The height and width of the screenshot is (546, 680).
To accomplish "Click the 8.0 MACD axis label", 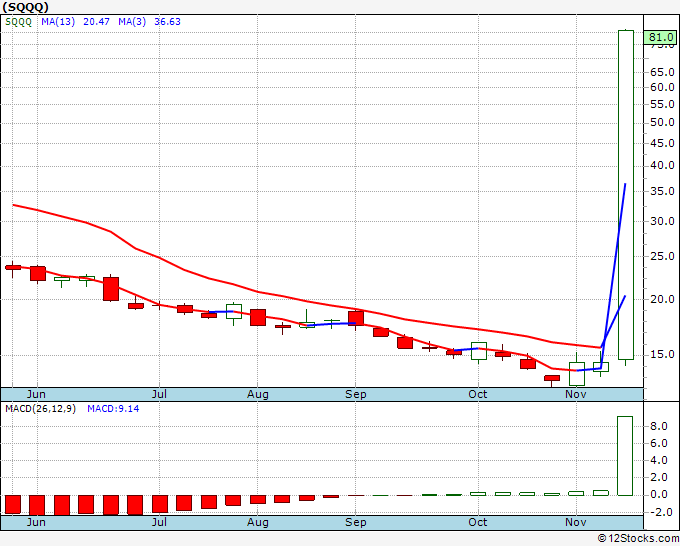I will pyautogui.click(x=659, y=426).
